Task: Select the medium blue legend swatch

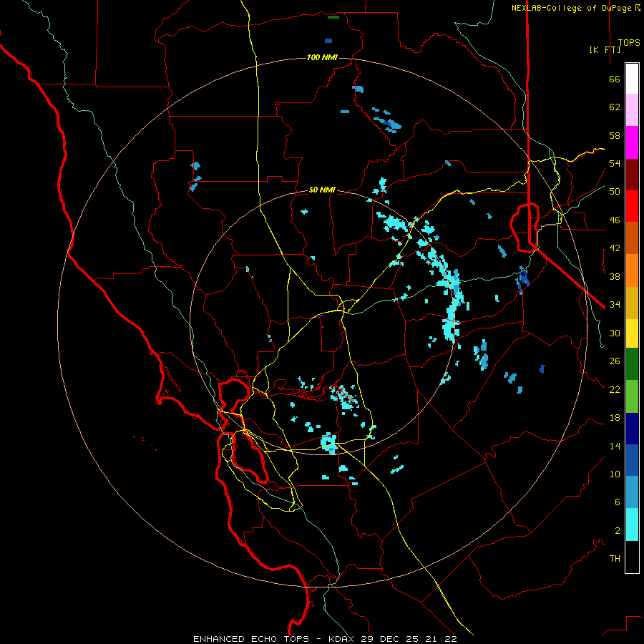Action: tap(632, 460)
